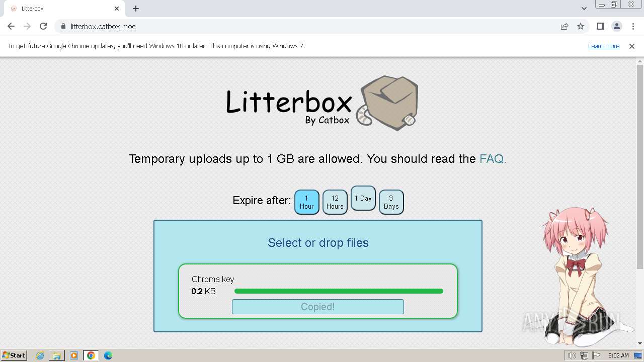Screen dimensions: 644x362
Task: Click the Chroma.key file name
Action: pyautogui.click(x=213, y=279)
